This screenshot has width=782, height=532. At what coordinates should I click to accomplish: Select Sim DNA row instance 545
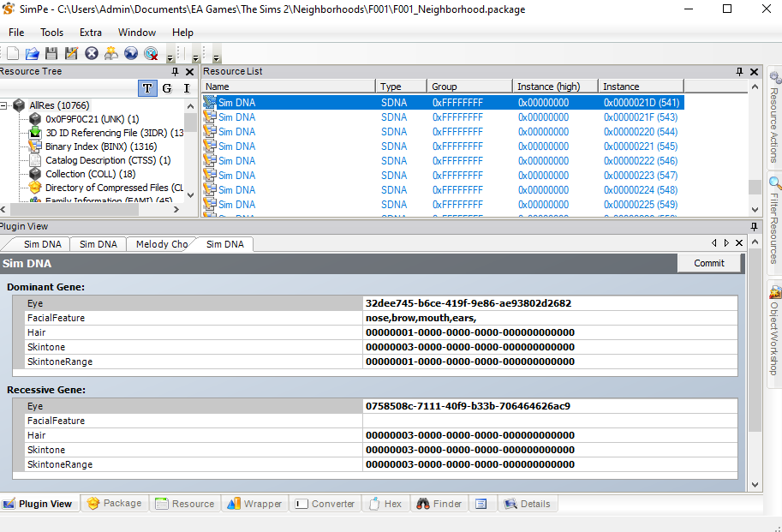pyautogui.click(x=443, y=146)
